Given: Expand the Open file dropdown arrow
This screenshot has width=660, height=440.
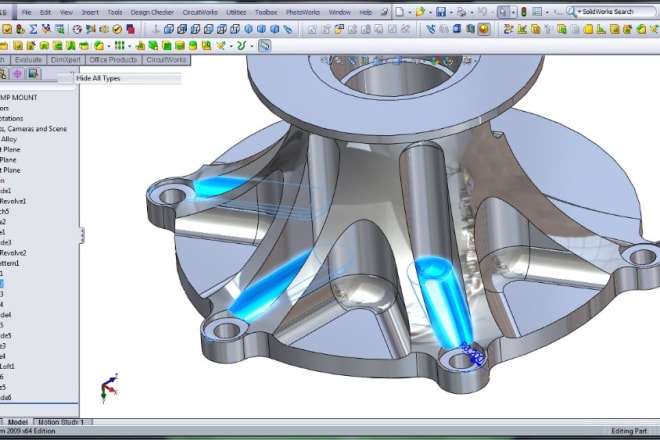Looking at the screenshot, I should point(430,13).
